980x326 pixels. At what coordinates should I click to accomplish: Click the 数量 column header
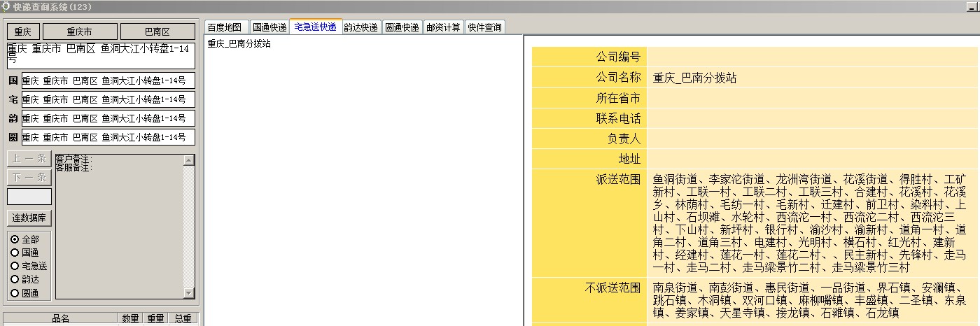(x=130, y=318)
